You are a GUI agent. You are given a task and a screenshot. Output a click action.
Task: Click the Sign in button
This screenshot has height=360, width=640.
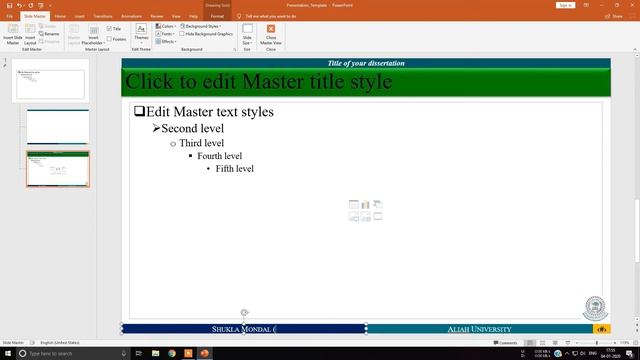565,5
